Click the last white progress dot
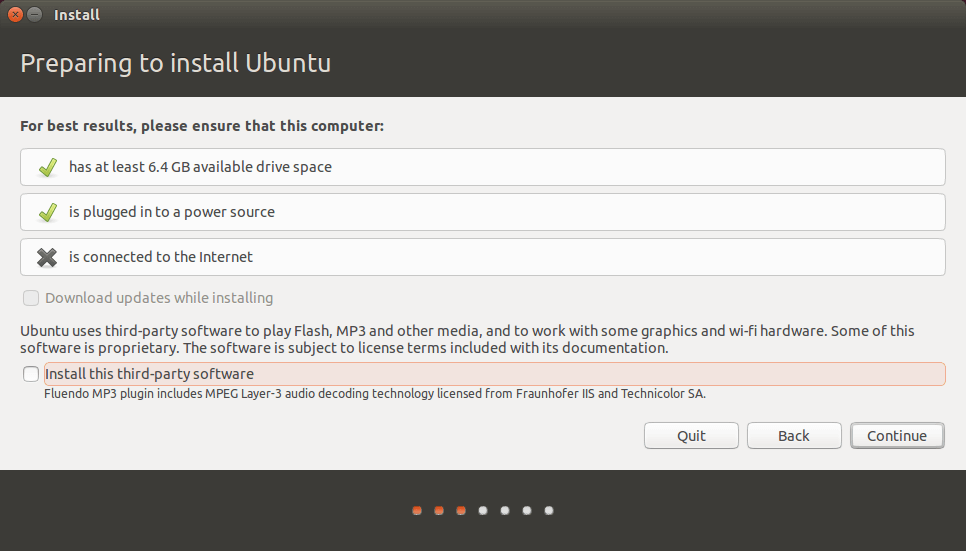The width and height of the screenshot is (966, 551). 549,510
